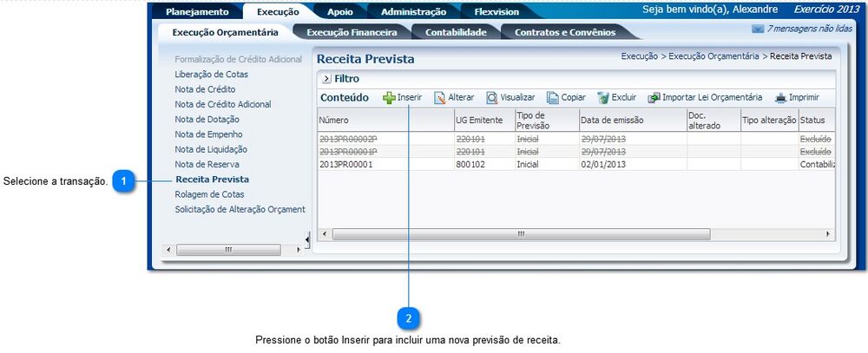This screenshot has height=353, width=868.
Task: Click the Importar Lei Orçamentária icon
Action: click(654, 98)
